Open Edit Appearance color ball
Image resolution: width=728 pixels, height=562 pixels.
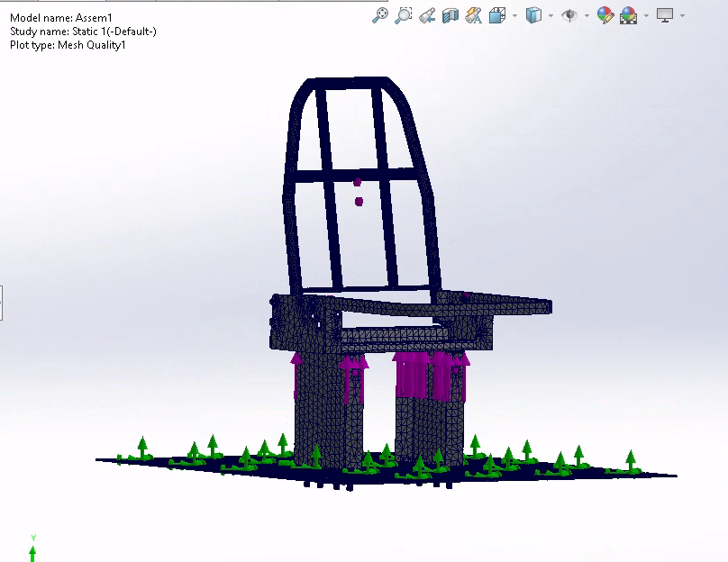tap(605, 15)
